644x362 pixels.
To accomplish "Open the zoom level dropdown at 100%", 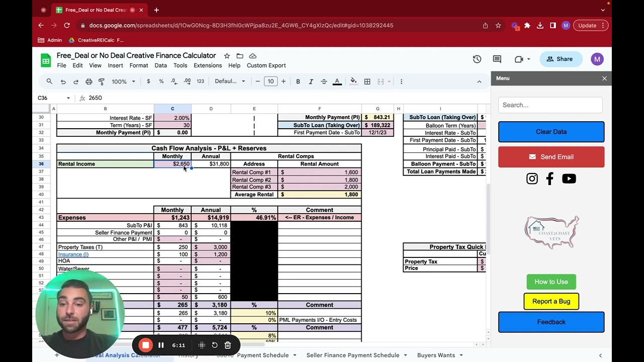I will pyautogui.click(x=123, y=81).
